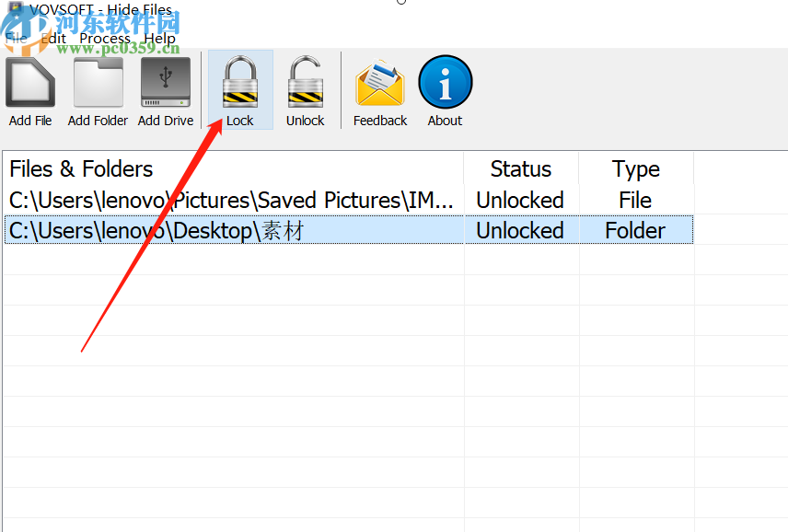Open the Process menu
788x532 pixels.
tap(105, 39)
